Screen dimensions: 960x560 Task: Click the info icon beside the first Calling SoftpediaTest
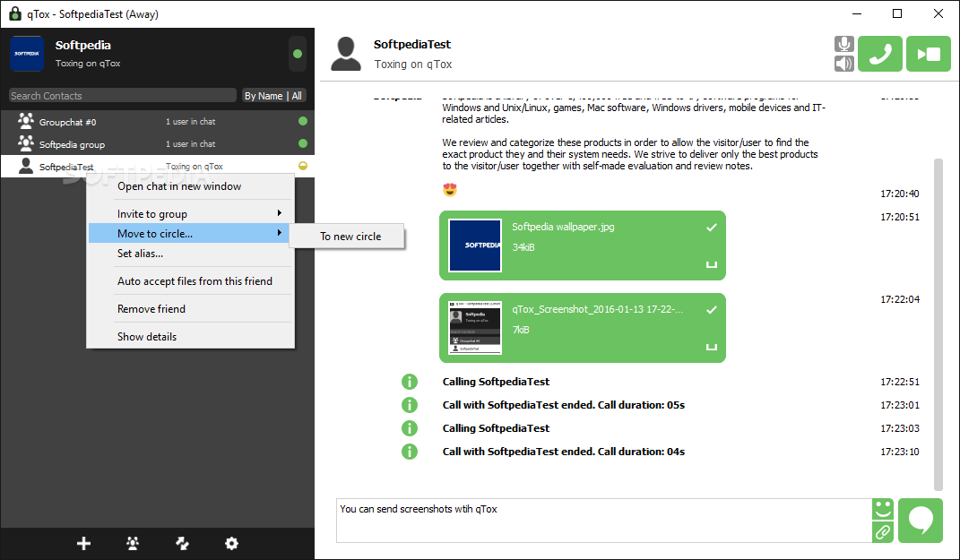pos(410,382)
